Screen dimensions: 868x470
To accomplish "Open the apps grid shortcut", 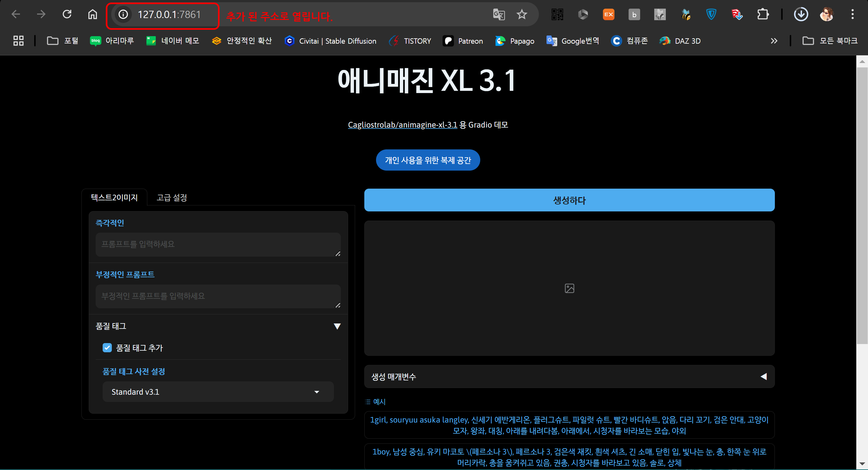I will click(19, 41).
